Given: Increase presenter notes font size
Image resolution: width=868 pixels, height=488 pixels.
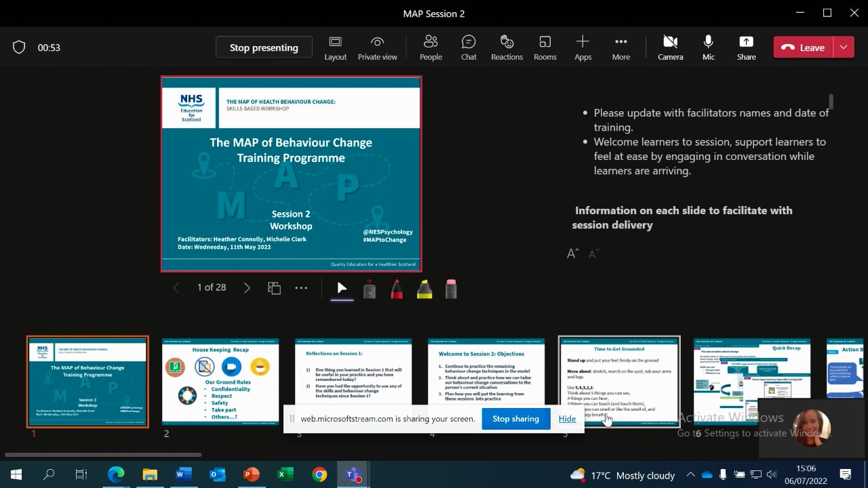Looking at the screenshot, I should pyautogui.click(x=573, y=253).
